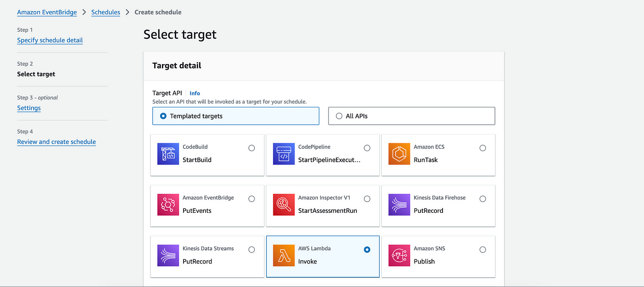Choose Amazon SNS Publish radio button
The width and height of the screenshot is (644, 287).
[483, 249]
